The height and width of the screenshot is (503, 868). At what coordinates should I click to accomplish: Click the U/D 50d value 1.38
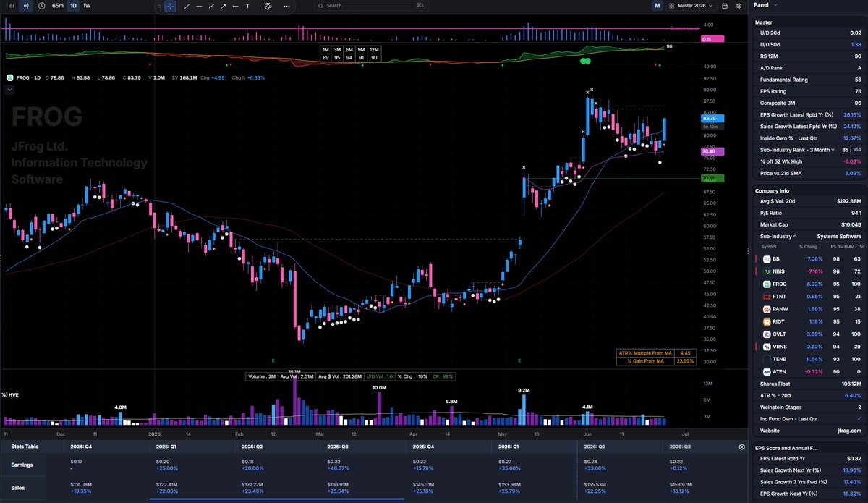click(x=857, y=45)
